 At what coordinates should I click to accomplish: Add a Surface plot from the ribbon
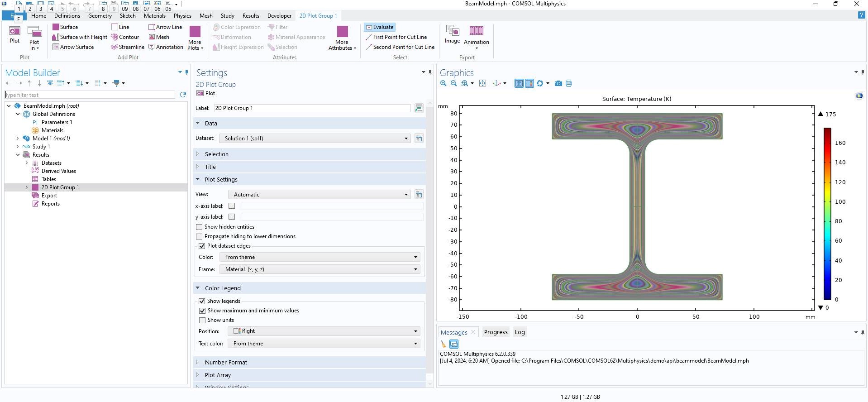(x=65, y=27)
